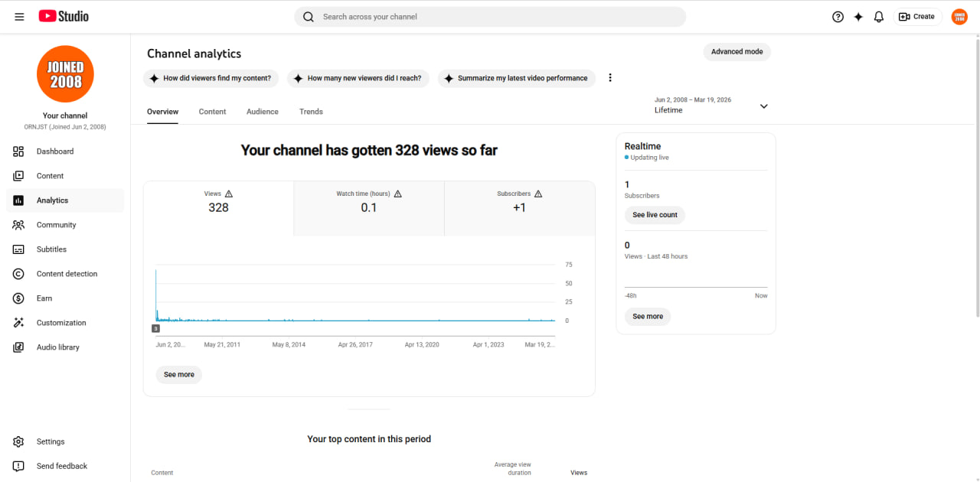
Task: Click the Content detection copyright icon
Action: click(19, 274)
